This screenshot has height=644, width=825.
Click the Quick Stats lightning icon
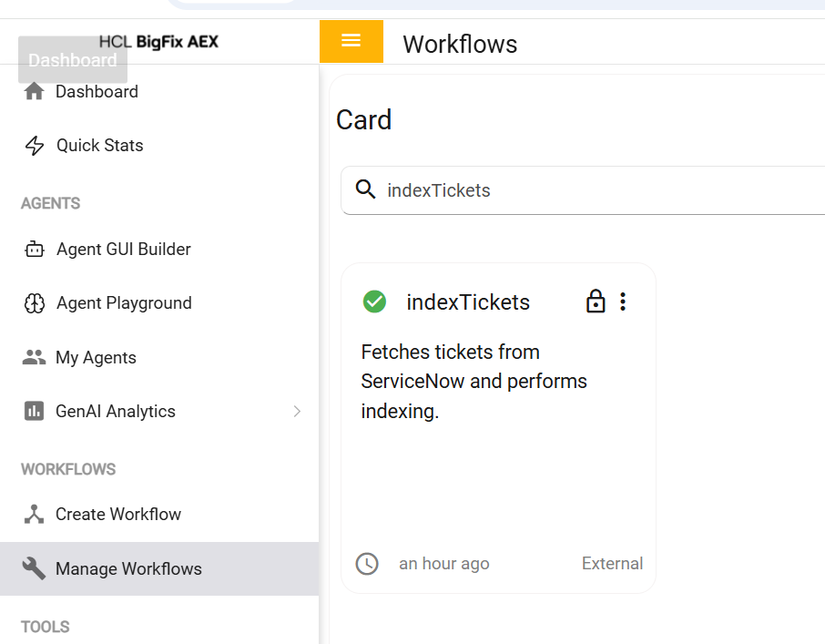35,146
